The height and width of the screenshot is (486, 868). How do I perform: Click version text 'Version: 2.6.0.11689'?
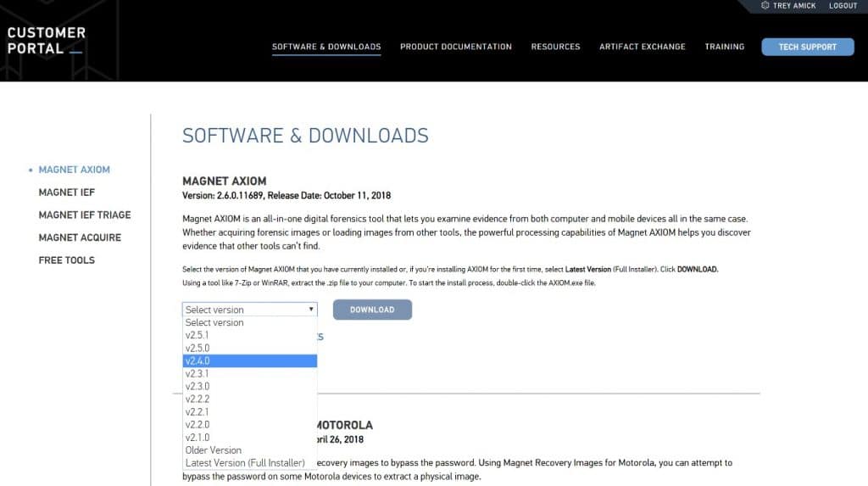(224, 196)
